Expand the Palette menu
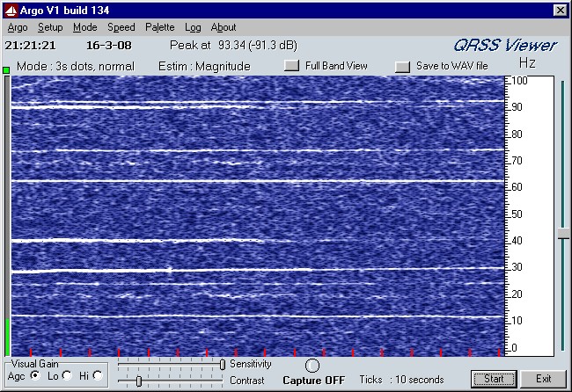Image resolution: width=572 pixels, height=392 pixels. (x=160, y=27)
